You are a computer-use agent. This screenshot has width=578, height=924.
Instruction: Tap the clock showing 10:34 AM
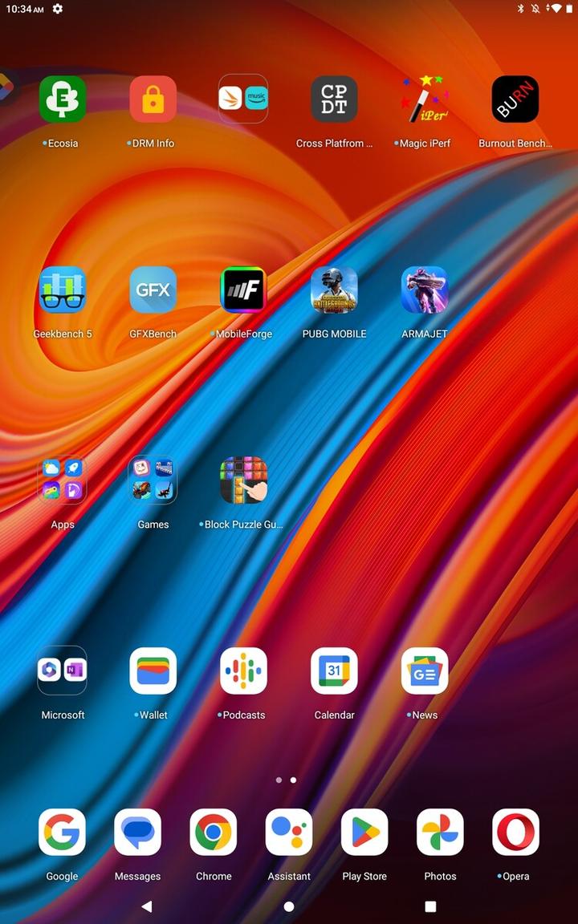[25, 9]
